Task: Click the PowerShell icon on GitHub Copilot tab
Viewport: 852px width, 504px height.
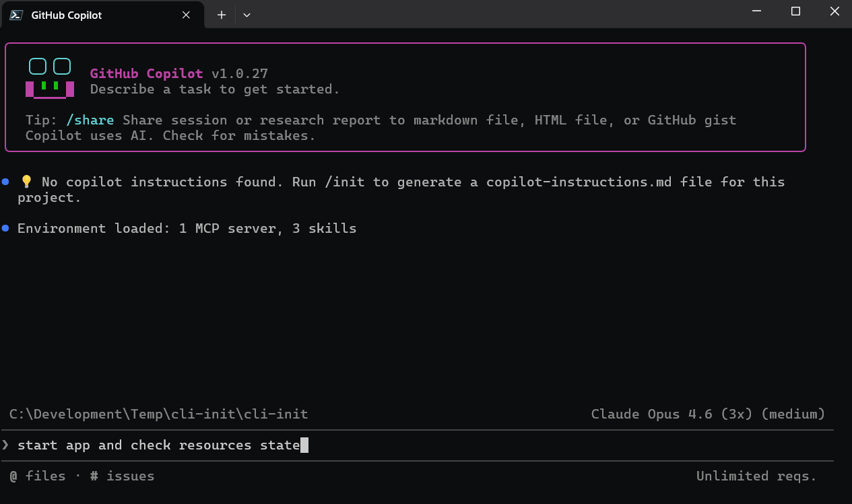Action: click(x=15, y=14)
